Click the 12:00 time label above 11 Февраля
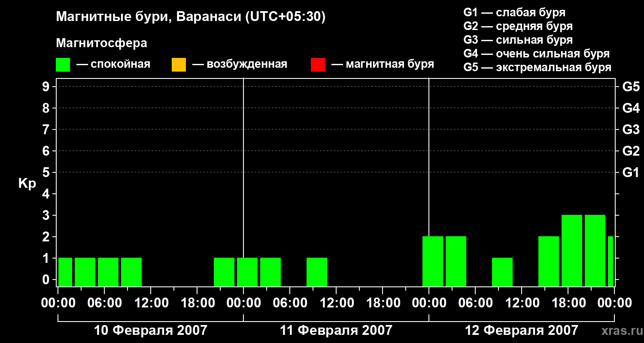Viewport: 644px width, 343px height. (336, 303)
